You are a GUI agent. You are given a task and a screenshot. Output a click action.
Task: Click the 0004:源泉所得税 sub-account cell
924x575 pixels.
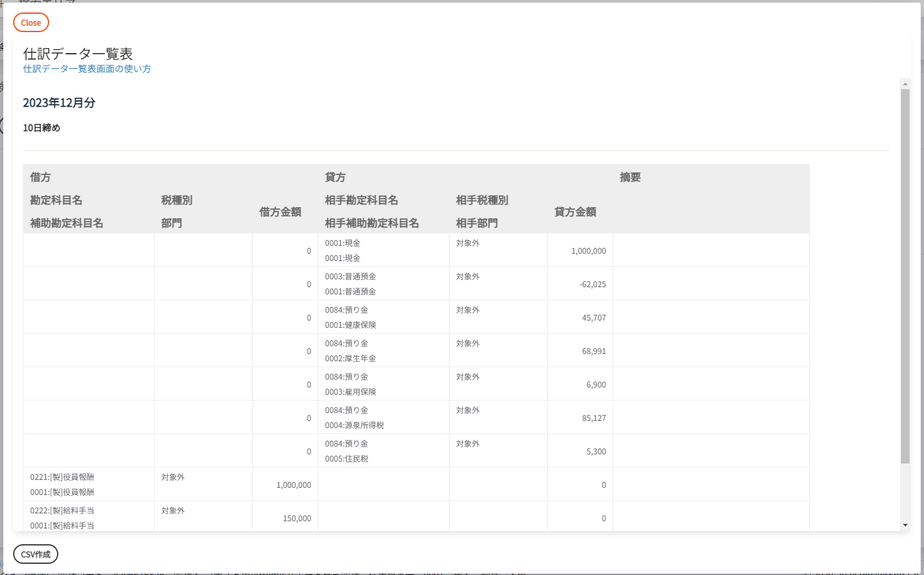355,426
